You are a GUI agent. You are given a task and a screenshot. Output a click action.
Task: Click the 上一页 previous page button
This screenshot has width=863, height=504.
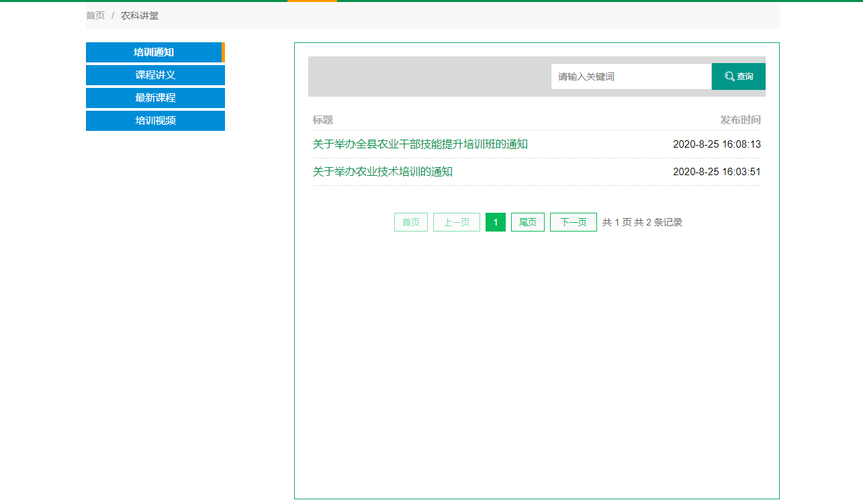[x=456, y=222]
